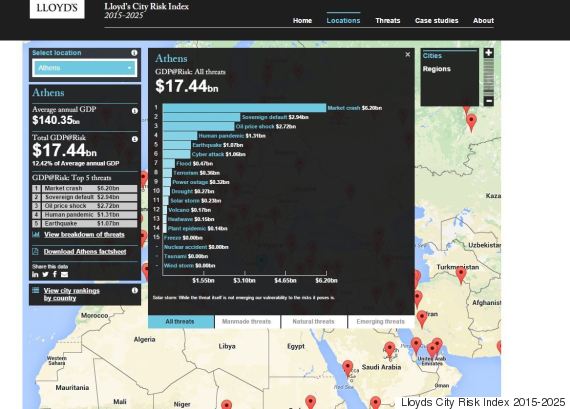Click the Solar storm label in chart

click(x=185, y=201)
